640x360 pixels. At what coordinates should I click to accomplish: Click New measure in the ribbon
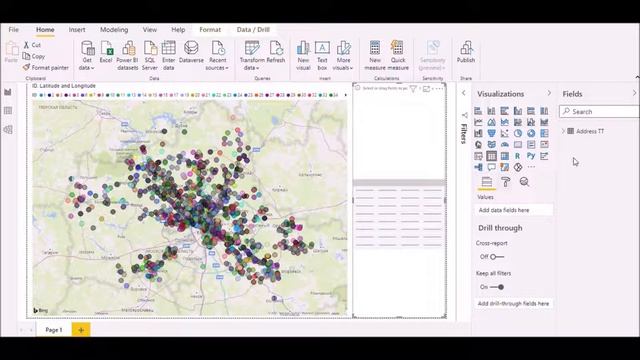pos(375,56)
